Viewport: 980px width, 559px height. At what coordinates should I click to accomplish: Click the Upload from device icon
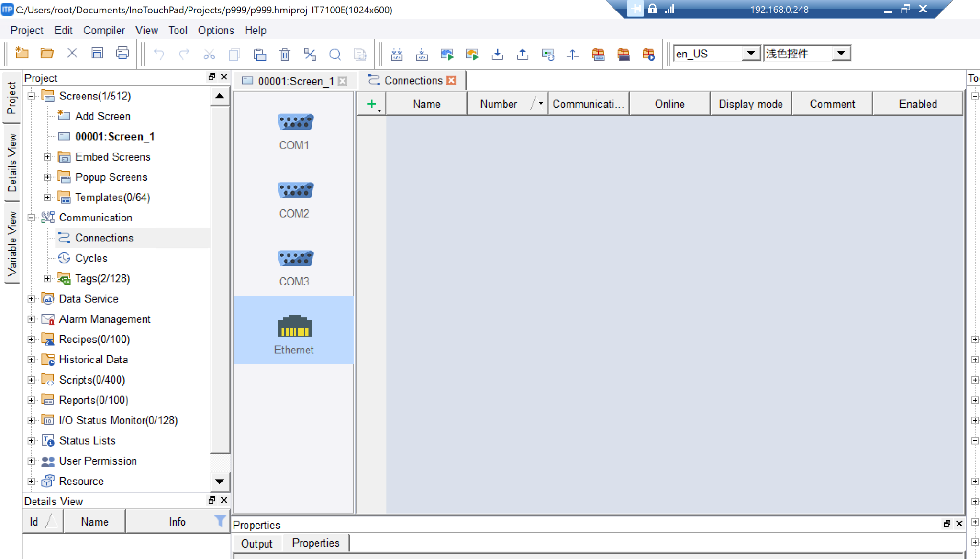[x=523, y=54]
